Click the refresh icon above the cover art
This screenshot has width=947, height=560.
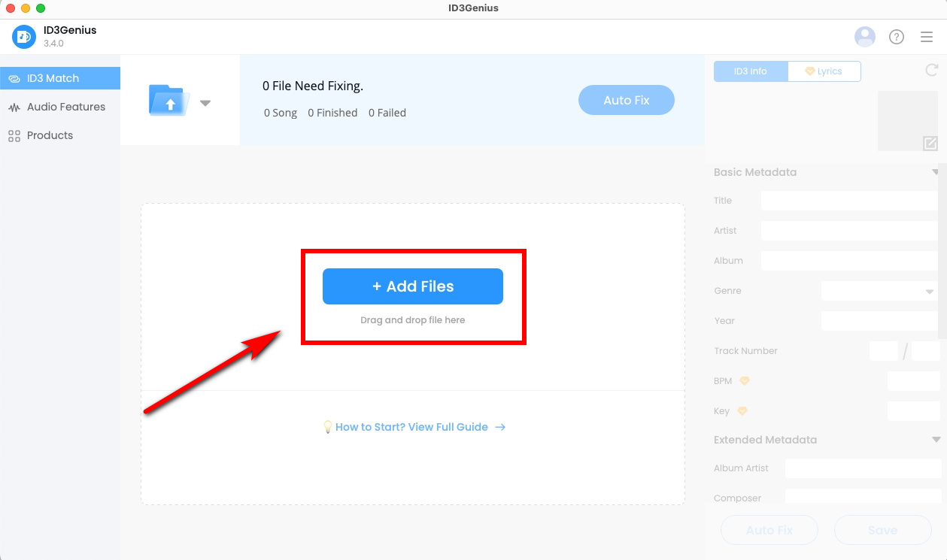coord(931,70)
